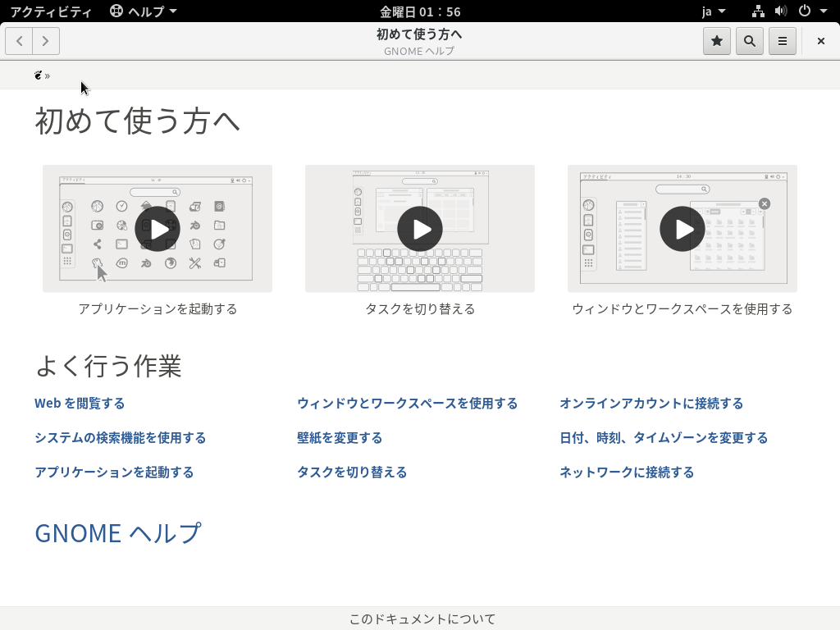This screenshot has width=840, height=630.
Task: Click caption タスクを切り替える under second video
Action: point(420,309)
